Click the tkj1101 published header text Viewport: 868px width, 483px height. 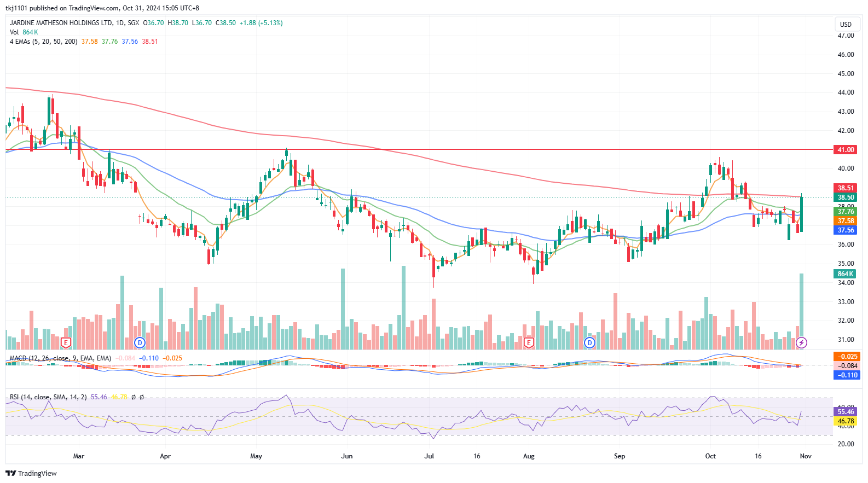coord(102,8)
